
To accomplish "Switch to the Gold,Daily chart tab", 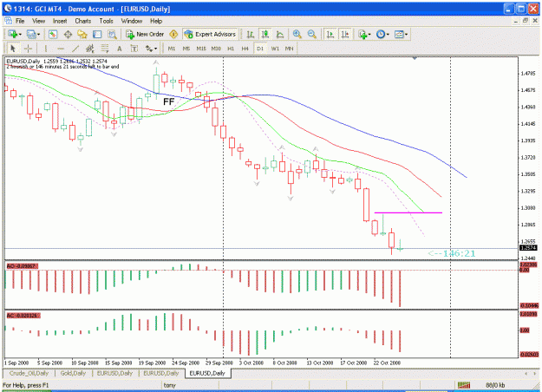I will pyautogui.click(x=73, y=373).
